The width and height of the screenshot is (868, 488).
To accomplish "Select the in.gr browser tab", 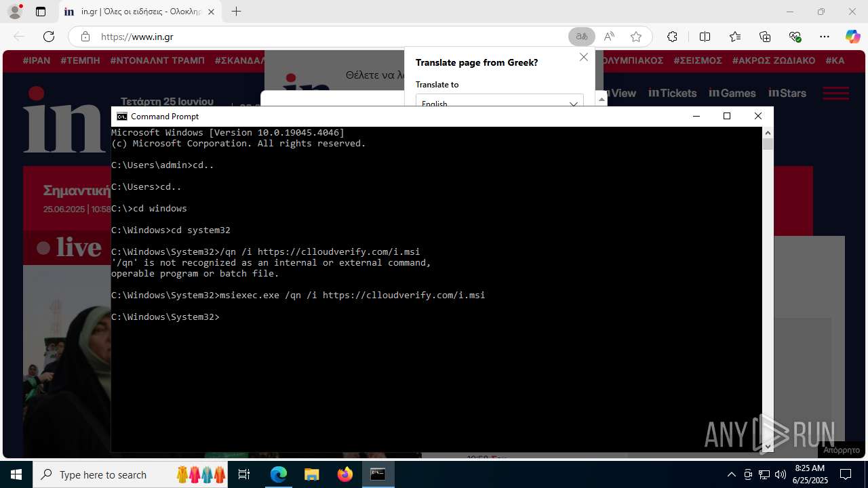I will (139, 12).
